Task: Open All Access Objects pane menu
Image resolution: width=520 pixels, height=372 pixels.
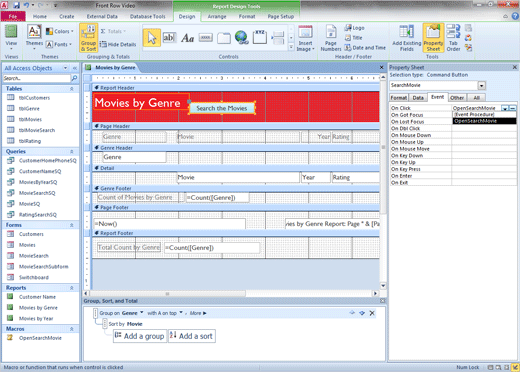Action: pos(65,68)
